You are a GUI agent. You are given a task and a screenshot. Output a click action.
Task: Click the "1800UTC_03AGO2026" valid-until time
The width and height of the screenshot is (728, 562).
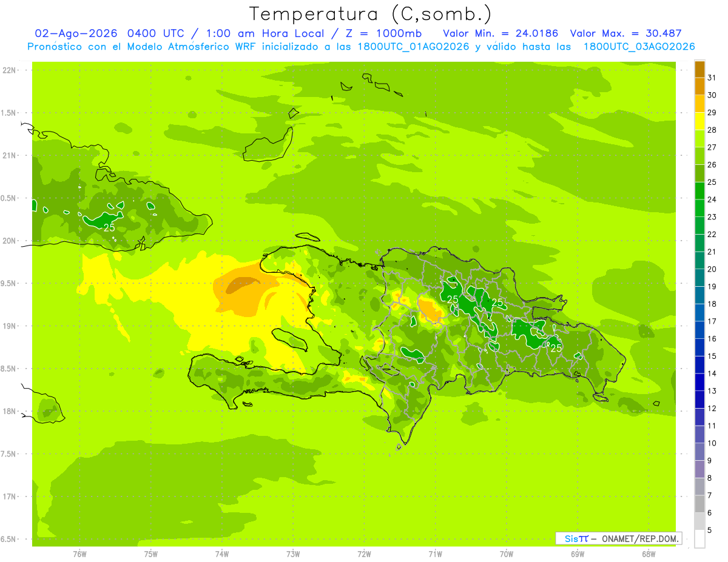pyautogui.click(x=639, y=47)
